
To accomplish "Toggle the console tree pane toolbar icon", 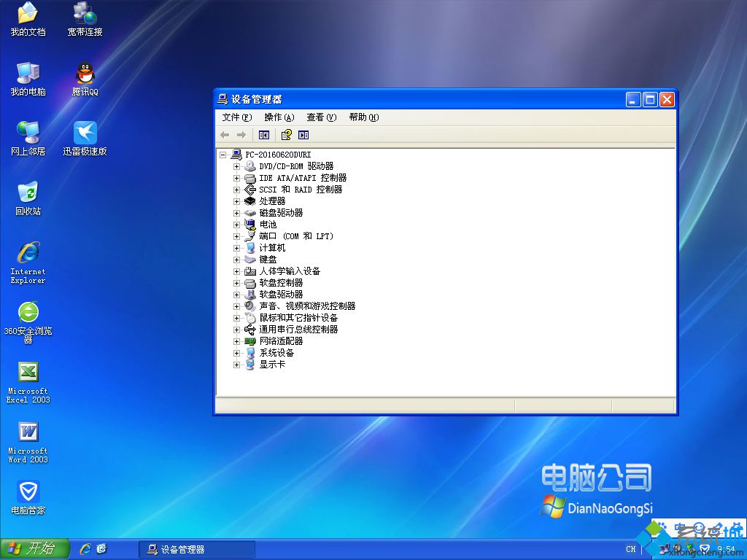I will pos(264,135).
